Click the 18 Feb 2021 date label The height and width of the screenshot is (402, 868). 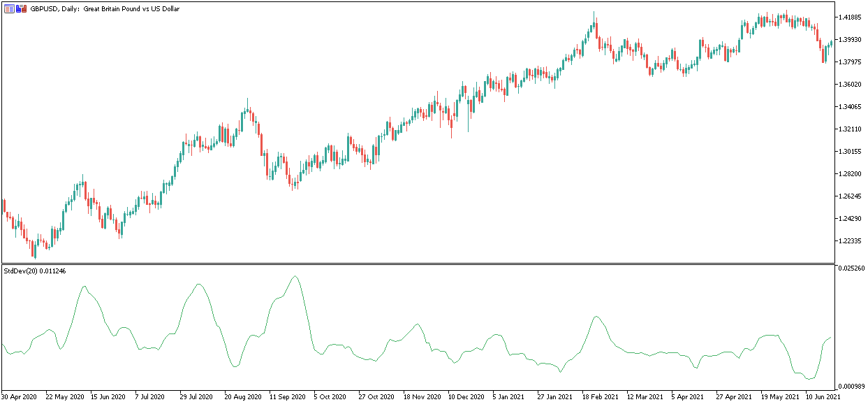point(601,396)
